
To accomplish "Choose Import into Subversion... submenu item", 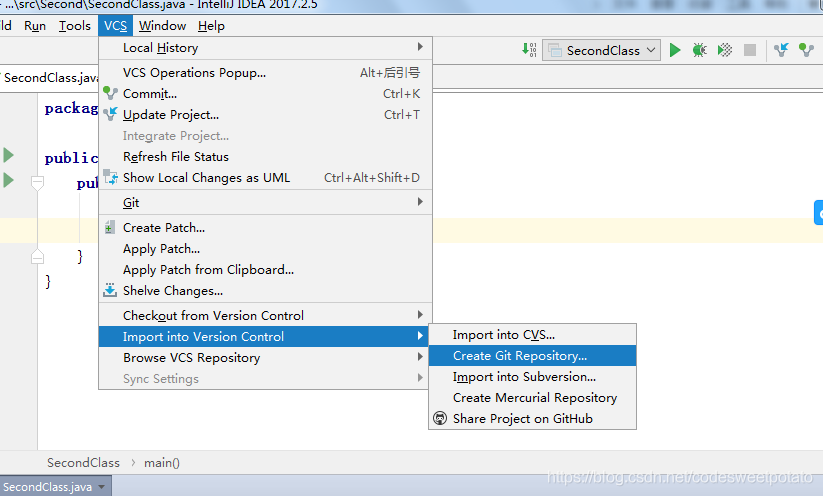I will pyautogui.click(x=532, y=377).
